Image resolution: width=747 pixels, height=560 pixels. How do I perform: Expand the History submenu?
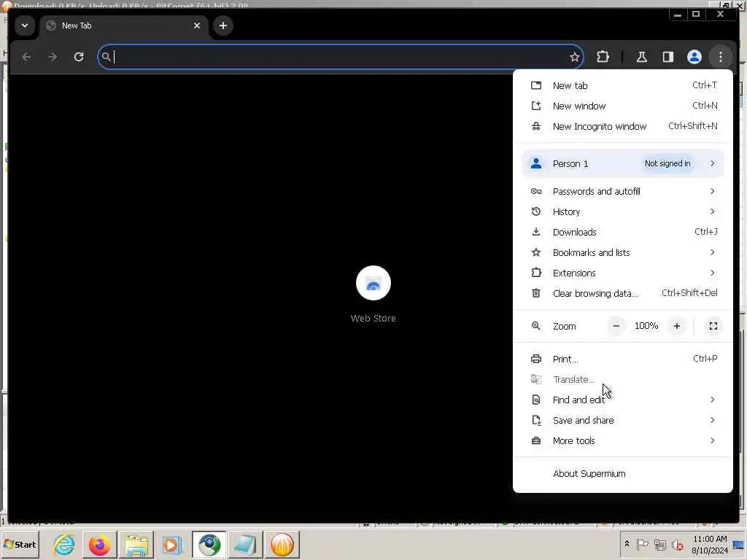[x=623, y=212]
